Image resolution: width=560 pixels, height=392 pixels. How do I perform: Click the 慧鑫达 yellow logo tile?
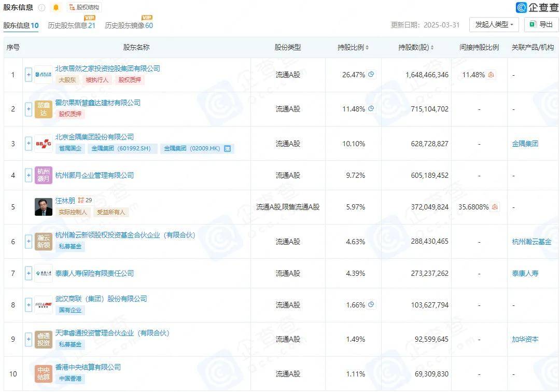(44, 109)
